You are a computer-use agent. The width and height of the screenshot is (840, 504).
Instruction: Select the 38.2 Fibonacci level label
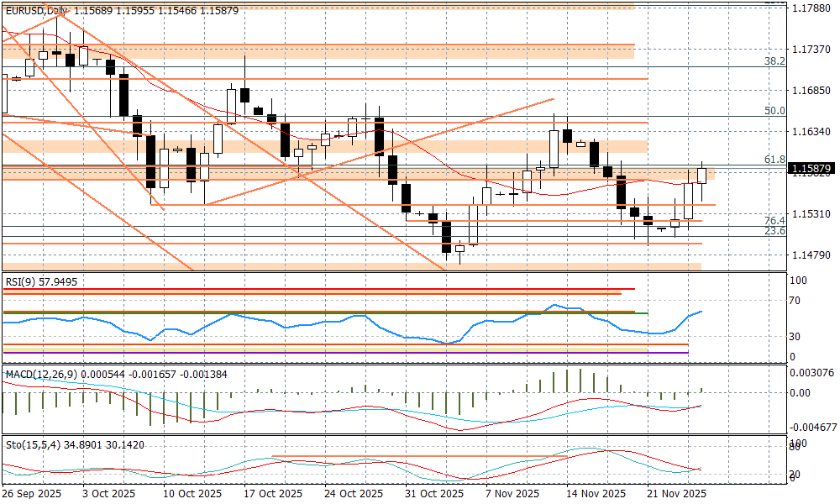774,61
